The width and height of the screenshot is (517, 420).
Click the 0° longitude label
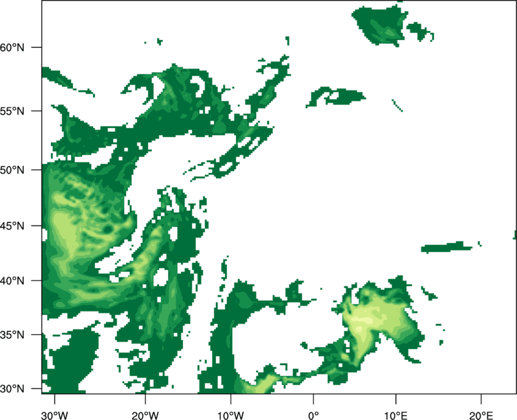[x=313, y=415]
